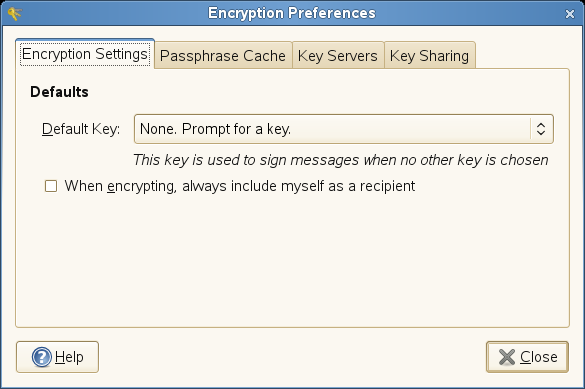
Task: Open the Default Key combo box
Action: tap(344, 129)
